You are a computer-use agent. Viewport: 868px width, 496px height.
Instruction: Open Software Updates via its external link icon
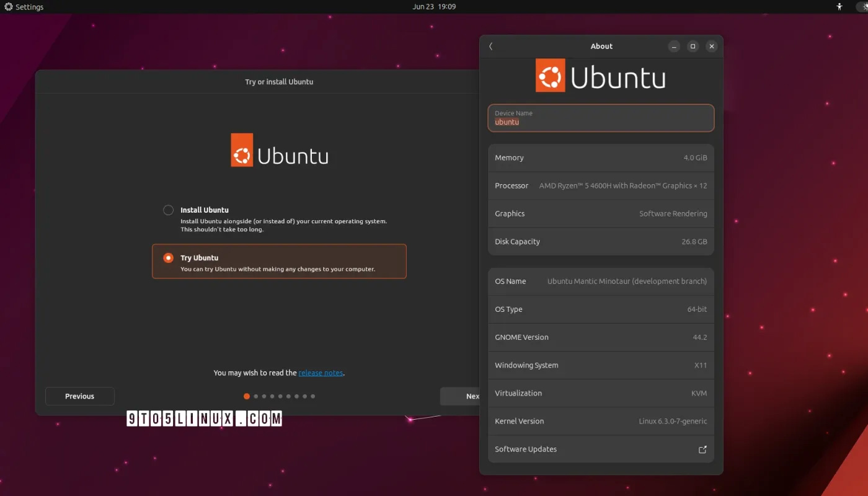tap(702, 449)
